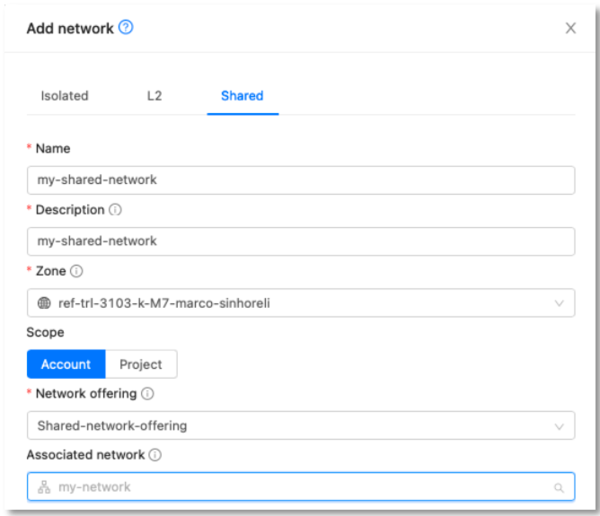This screenshot has height=516, width=600.
Task: Click the globe icon in Zone field
Action: (43, 303)
